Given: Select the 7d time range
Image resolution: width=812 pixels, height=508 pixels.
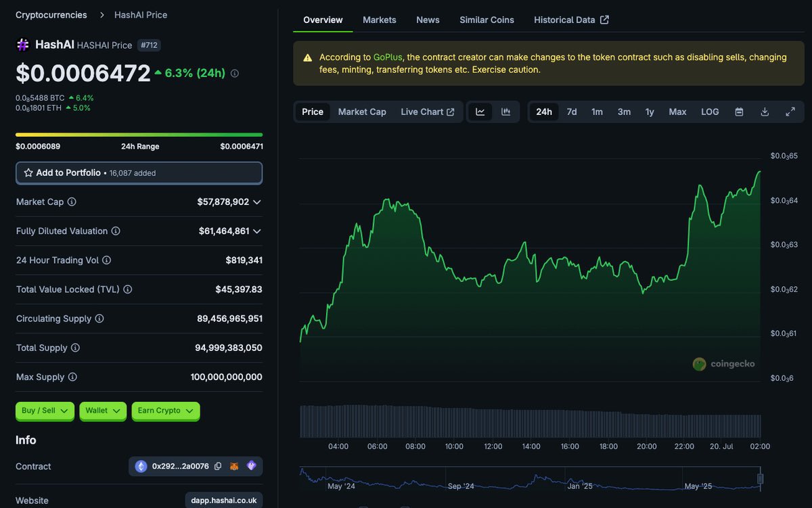Looking at the screenshot, I should click(x=572, y=112).
